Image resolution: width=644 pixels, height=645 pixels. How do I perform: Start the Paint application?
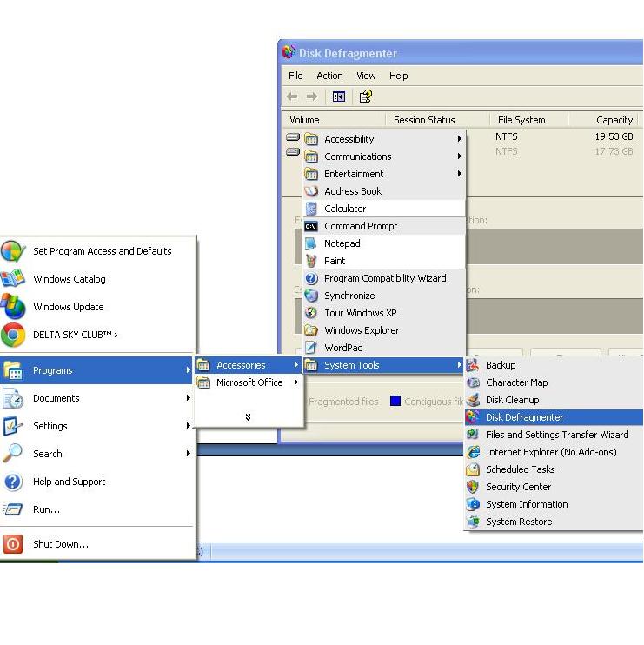point(334,261)
